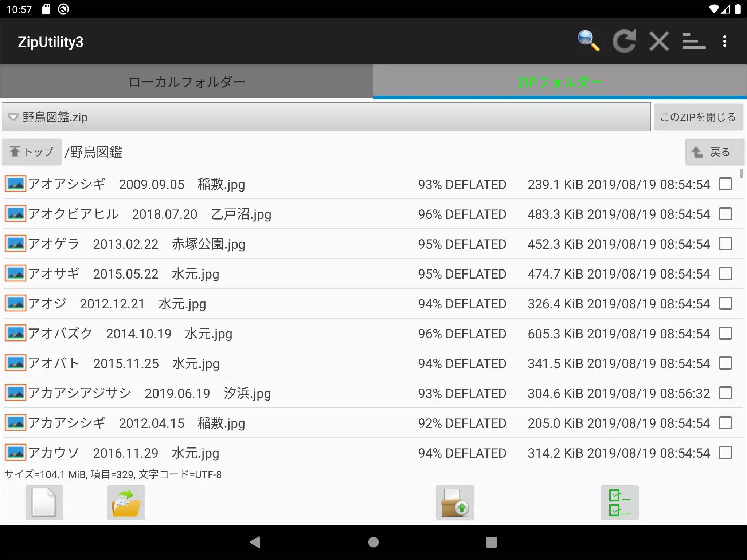747x560 pixels.
Task: Tap the refresh arrow icon
Action: [624, 41]
